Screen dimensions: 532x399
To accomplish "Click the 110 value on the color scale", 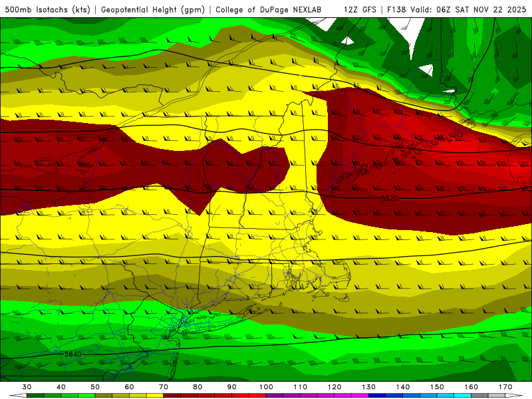I will 301,387.
